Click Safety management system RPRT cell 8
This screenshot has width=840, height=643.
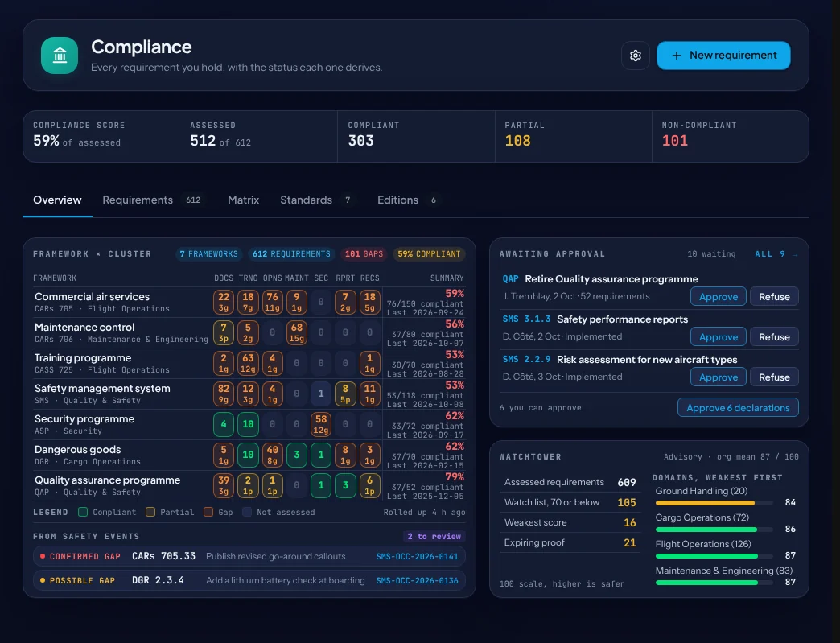pos(345,394)
